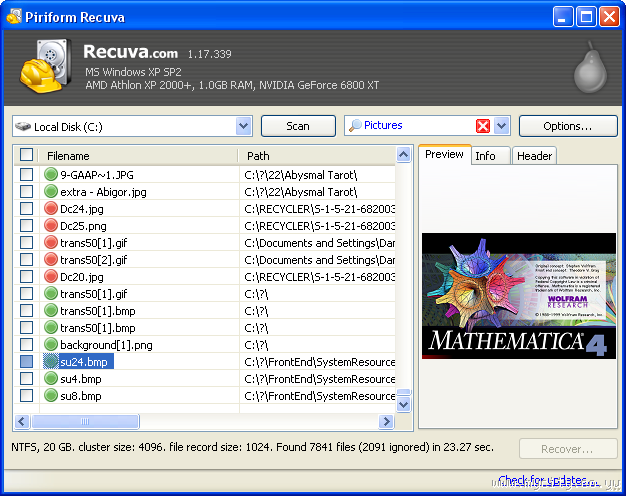Open the Local Disk (C:) drive dropdown
Image resolution: width=626 pixels, height=496 pixels.
click(244, 126)
